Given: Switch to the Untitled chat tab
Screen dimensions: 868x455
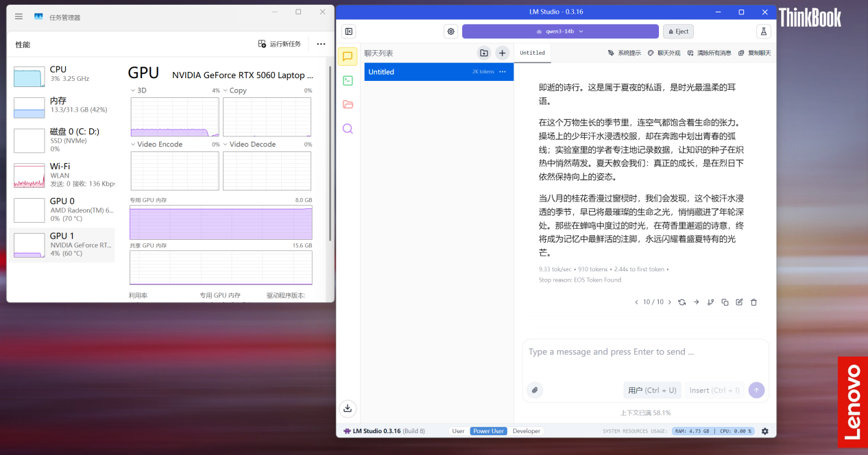Looking at the screenshot, I should coord(531,52).
